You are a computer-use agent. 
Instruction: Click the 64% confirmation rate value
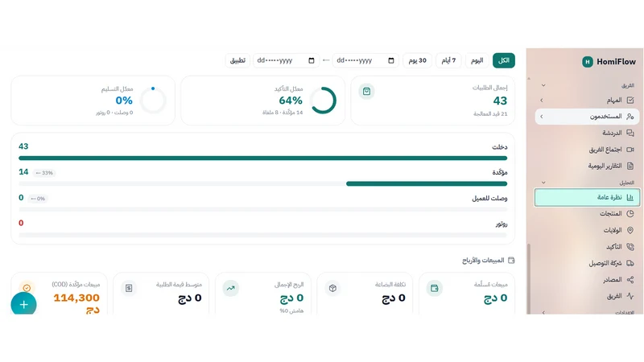291,100
